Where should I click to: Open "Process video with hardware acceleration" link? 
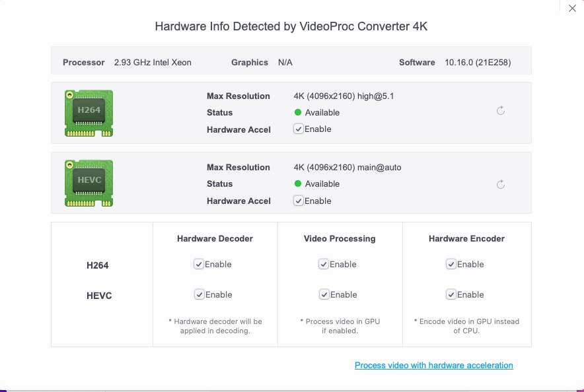[433, 366]
